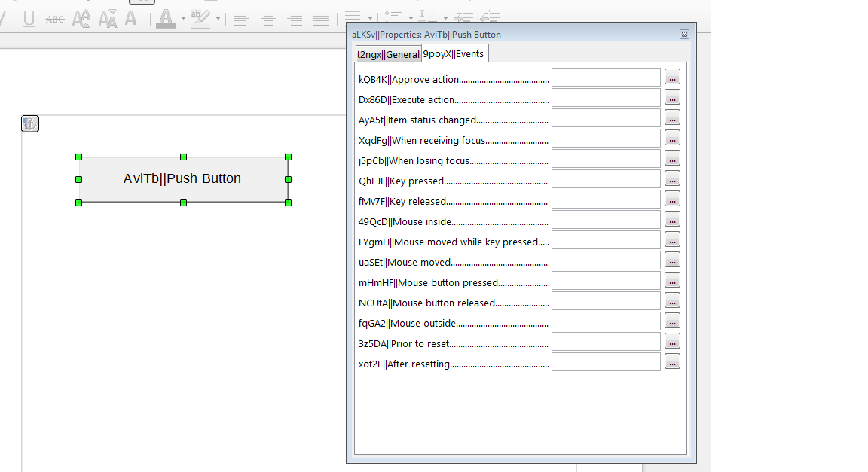This screenshot has height=472, width=868.
Task: Open the dropdown arrow left of the bullet list icon
Action: (x=371, y=17)
